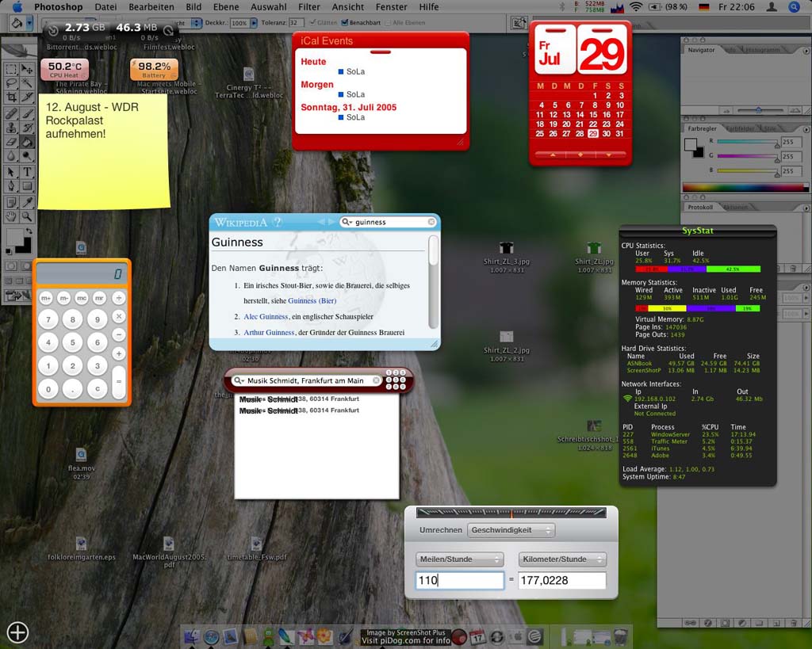The height and width of the screenshot is (649, 812).
Task: Open the Farbregler panel flyout menu
Action: click(806, 129)
